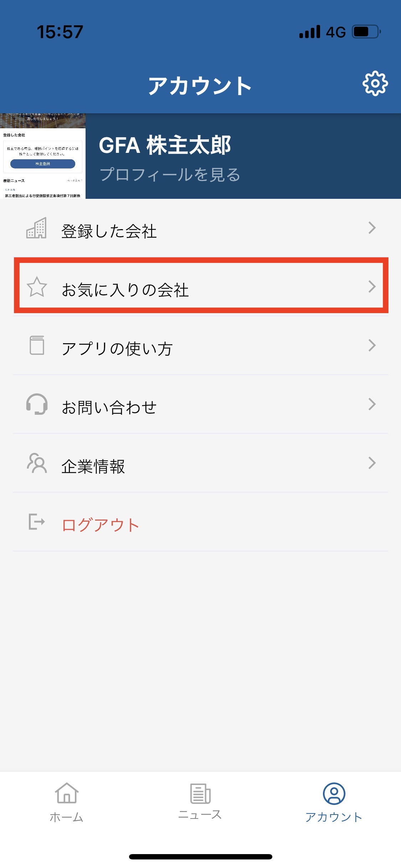Viewport: 401px width, 868px height.
Task: Tap the headset icon for お問い合わせ
Action: click(37, 404)
